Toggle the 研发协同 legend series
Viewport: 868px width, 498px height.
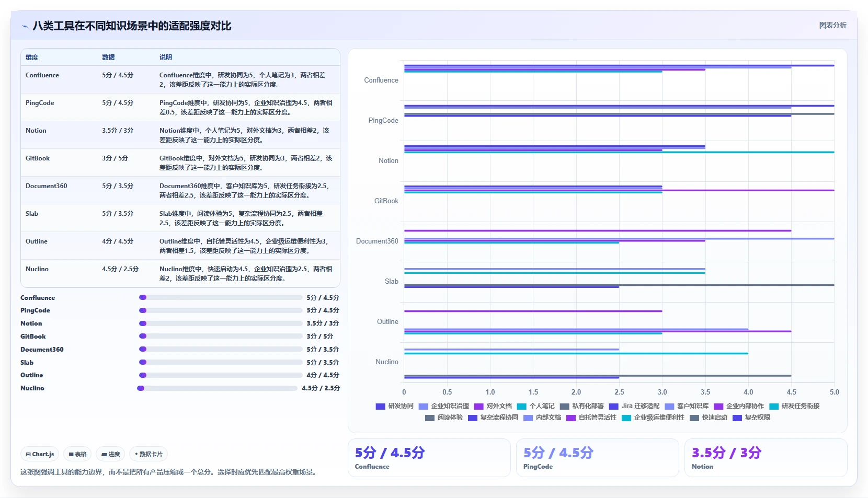click(x=395, y=406)
